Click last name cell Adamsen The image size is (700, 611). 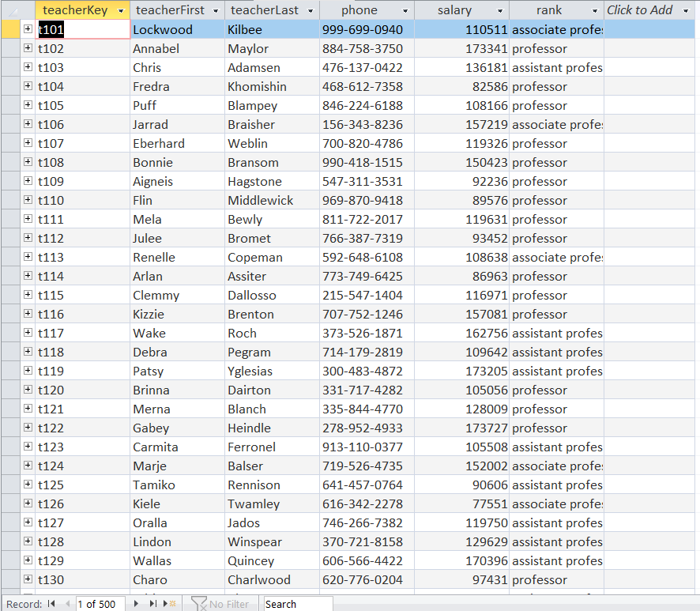click(x=273, y=67)
